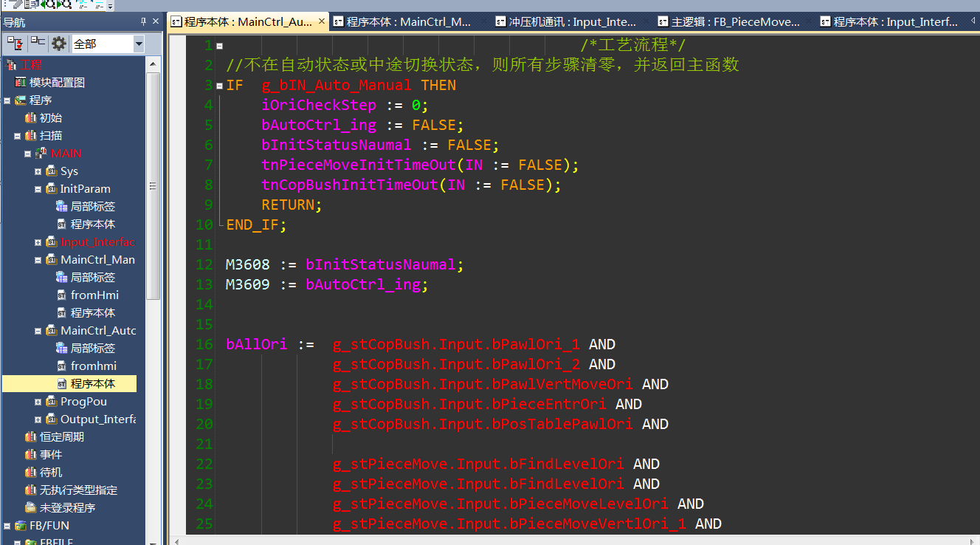Click the MainCtrl_Auto ST program icon
The image size is (980, 545).
(x=51, y=331)
